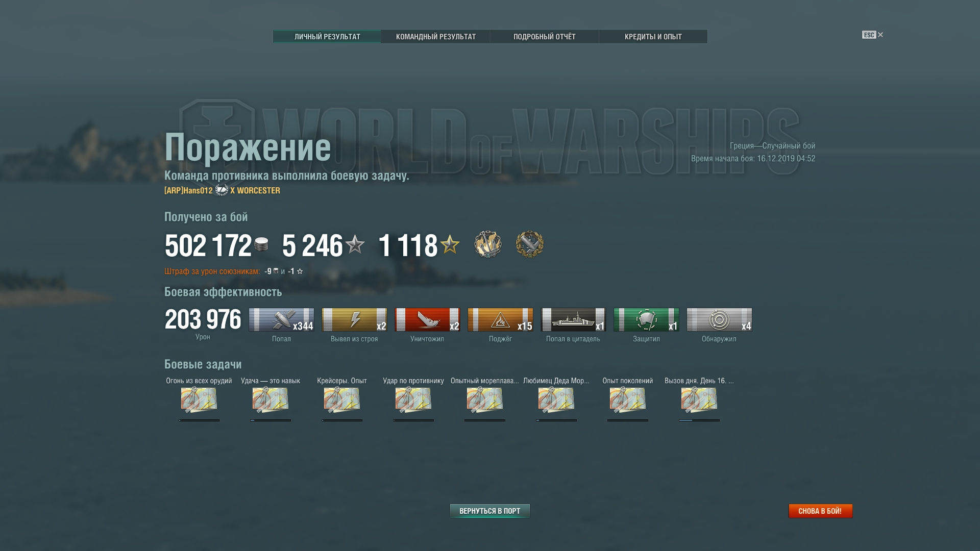Open the Кредиты и опыт tab
Image resolution: width=980 pixels, height=551 pixels.
point(653,37)
